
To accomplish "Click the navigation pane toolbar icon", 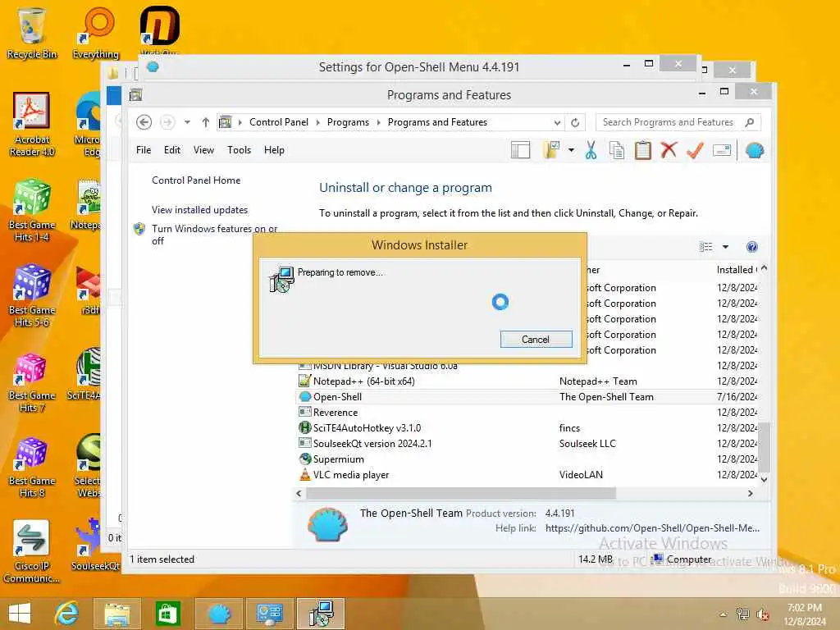I will 521,151.
